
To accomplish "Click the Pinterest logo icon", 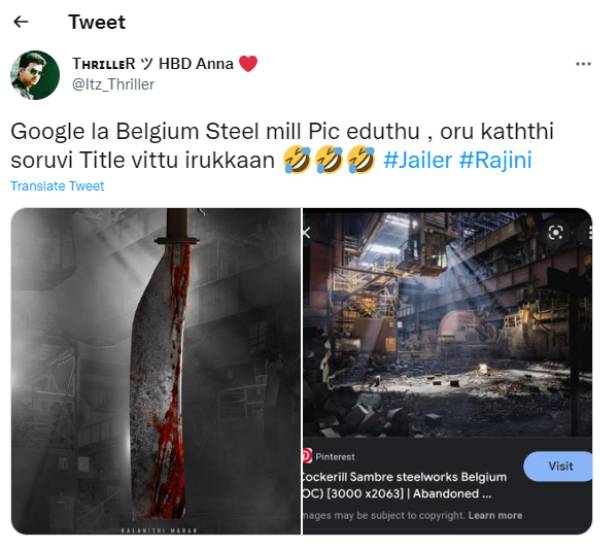I will coord(307,455).
